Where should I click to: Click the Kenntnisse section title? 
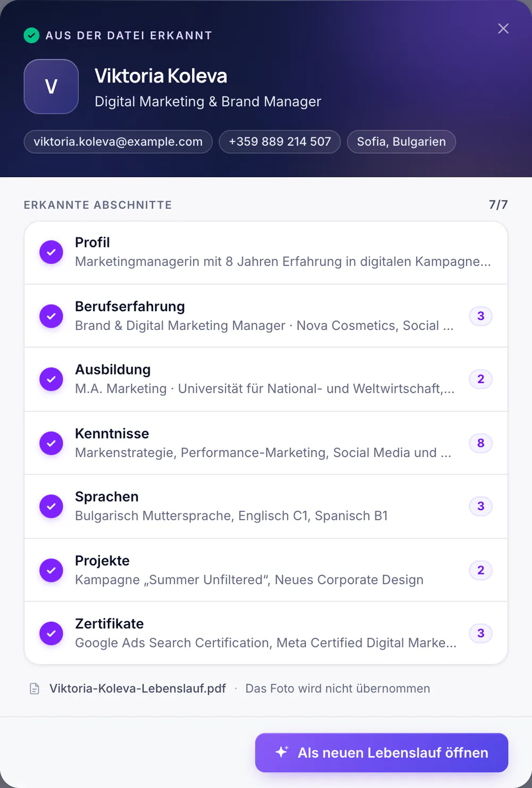tap(112, 434)
